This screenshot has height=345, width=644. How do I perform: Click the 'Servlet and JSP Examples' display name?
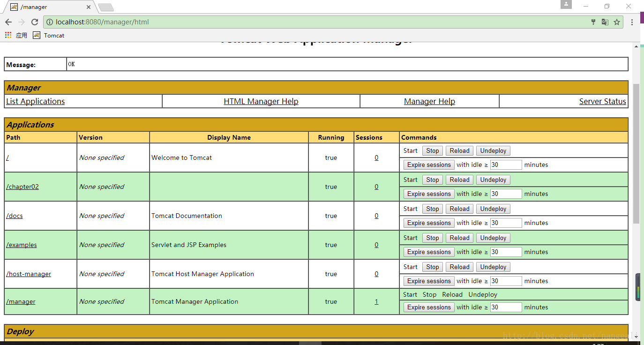click(x=189, y=245)
